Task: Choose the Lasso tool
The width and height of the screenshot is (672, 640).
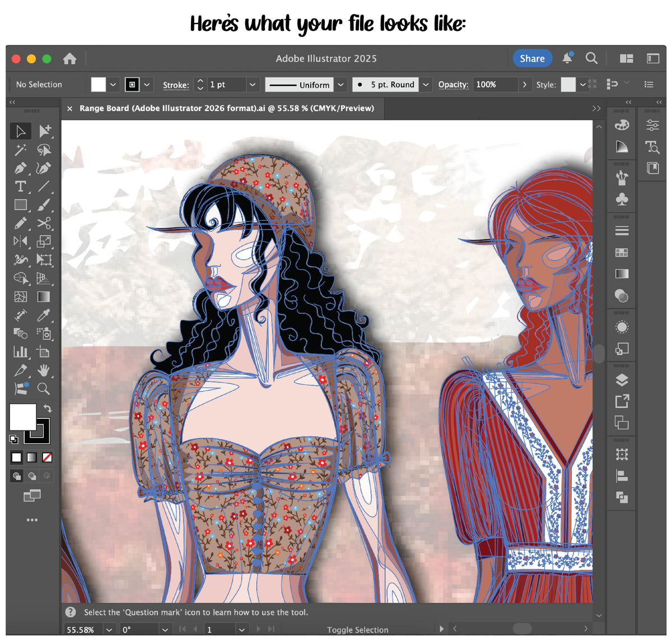Action: (x=44, y=150)
